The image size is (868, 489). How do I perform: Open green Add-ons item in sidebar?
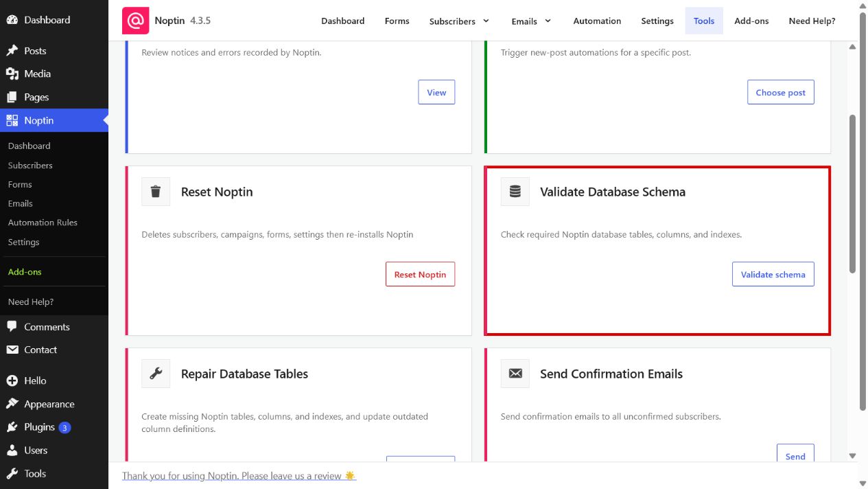25,272
